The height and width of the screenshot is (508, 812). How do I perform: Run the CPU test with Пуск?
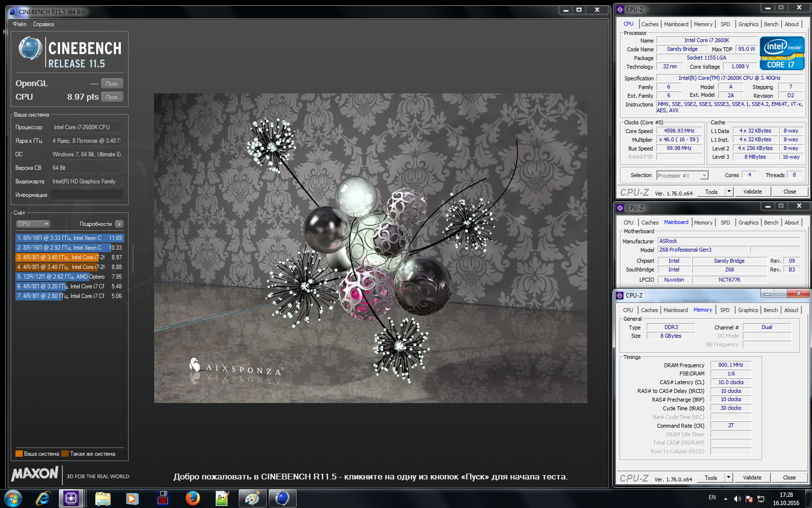pyautogui.click(x=112, y=97)
